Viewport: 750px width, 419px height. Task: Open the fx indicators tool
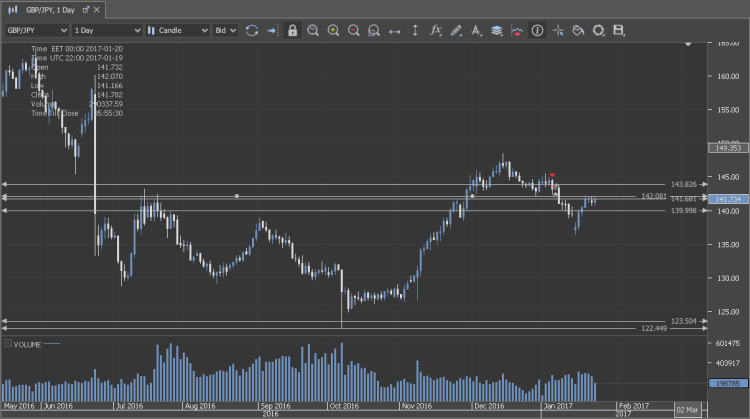(x=435, y=31)
